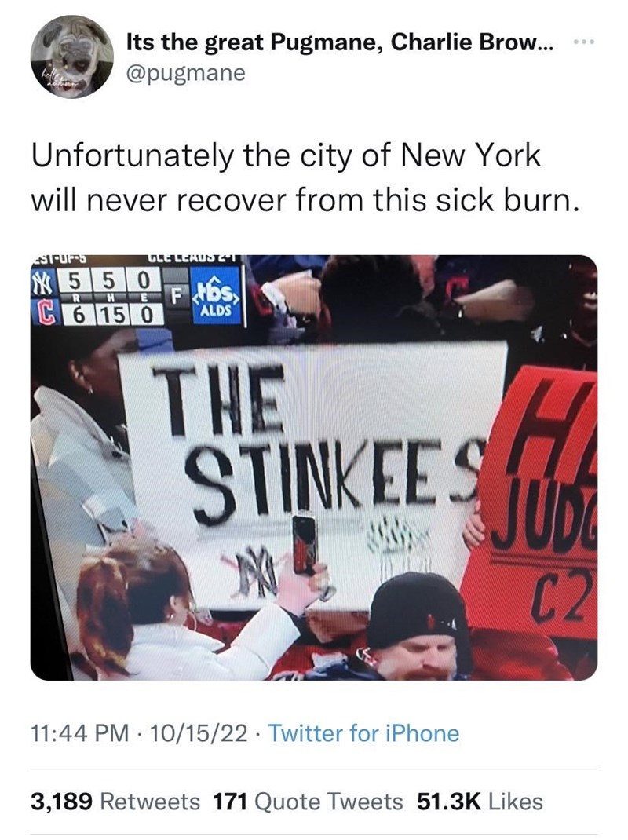
Task: View the 51.3K Likes list
Action: [480, 802]
